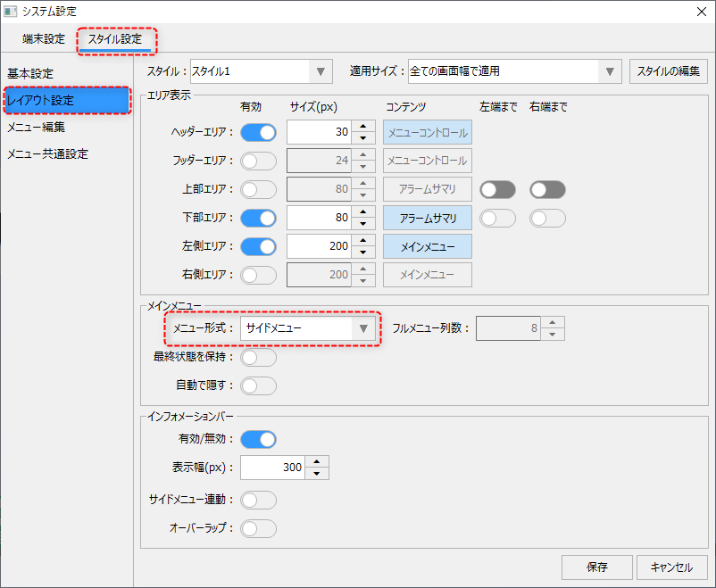Turn on 右側エリア toggle switch
The image size is (716, 588).
[259, 275]
